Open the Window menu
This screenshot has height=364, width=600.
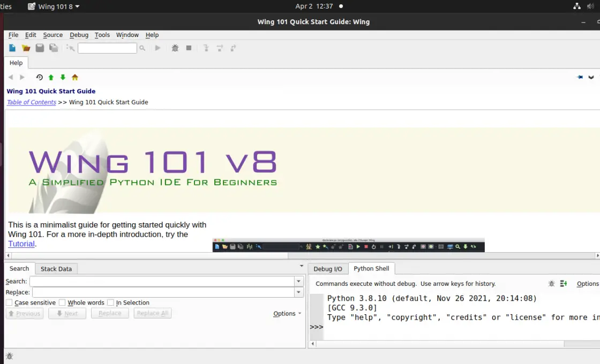(127, 35)
